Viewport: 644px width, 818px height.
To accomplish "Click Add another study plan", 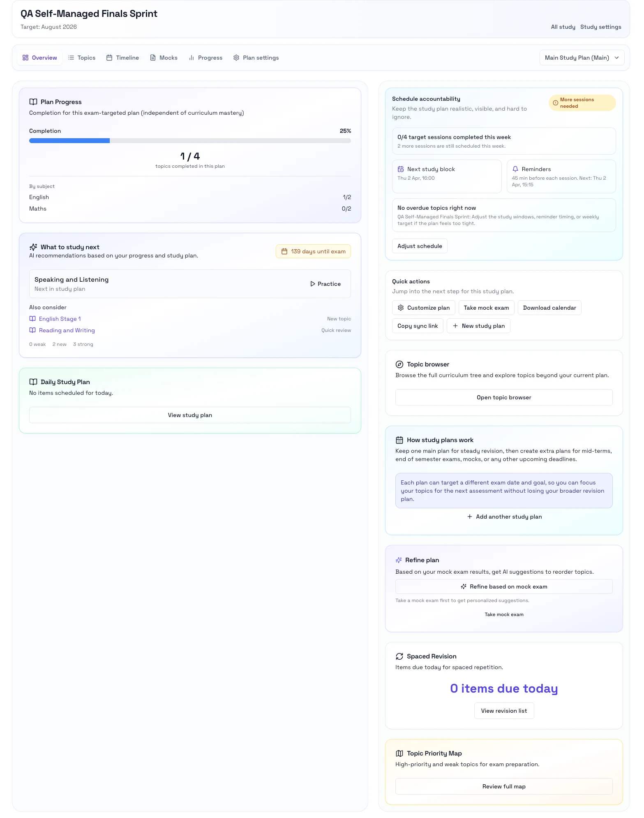I will (504, 517).
